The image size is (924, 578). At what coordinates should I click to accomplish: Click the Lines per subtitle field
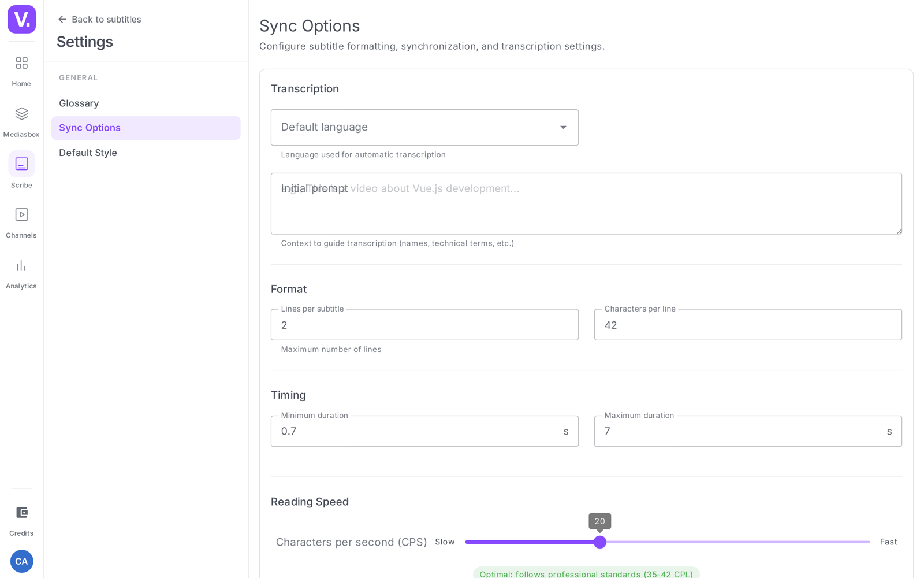424,325
